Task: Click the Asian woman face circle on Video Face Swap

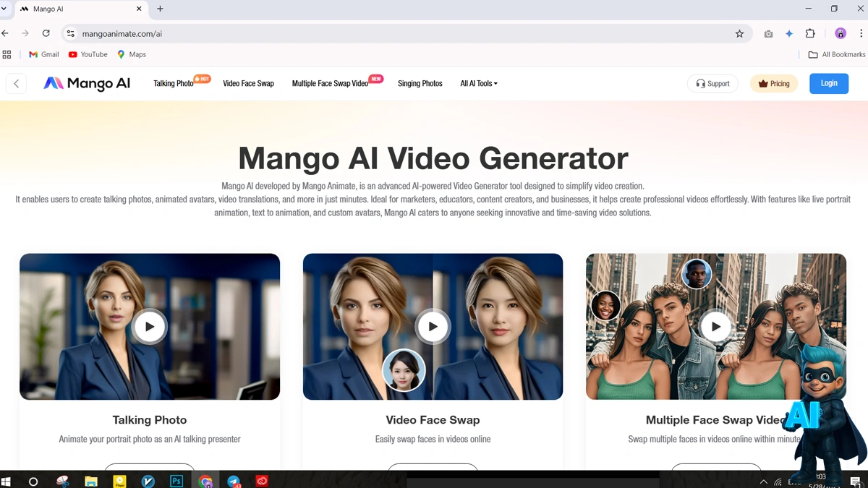Action: pyautogui.click(x=404, y=370)
